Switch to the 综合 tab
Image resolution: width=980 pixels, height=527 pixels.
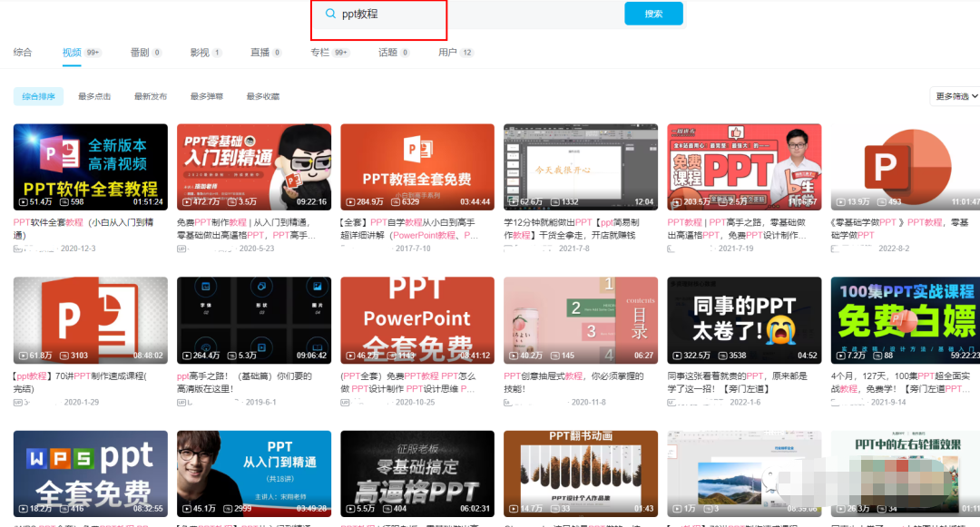(23, 53)
